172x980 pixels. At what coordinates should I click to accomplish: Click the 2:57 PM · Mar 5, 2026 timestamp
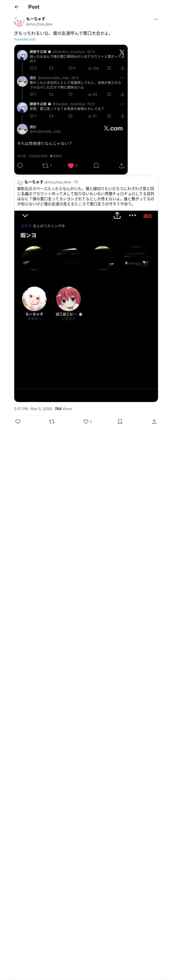pyautogui.click(x=33, y=409)
